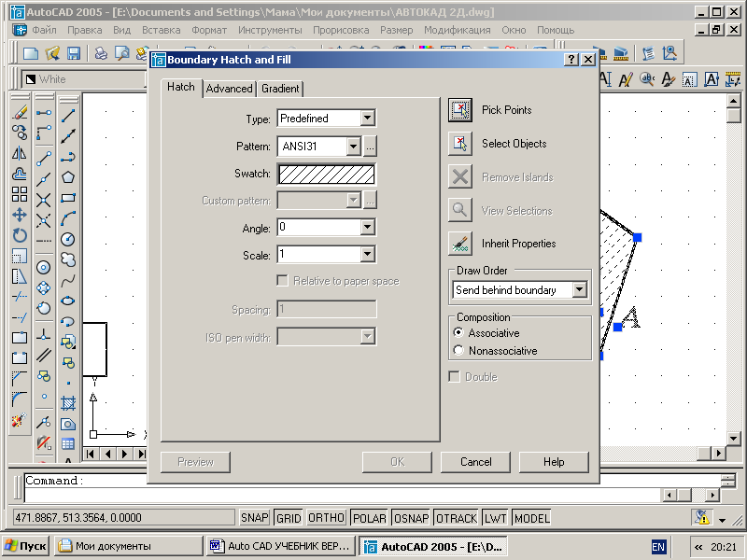Open the Draw Order dropdown

coord(579,289)
